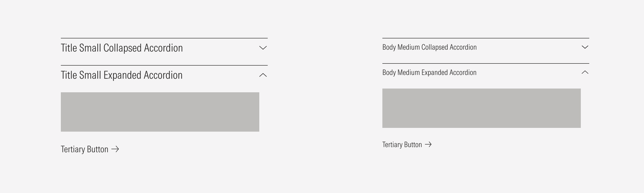Screen dimensions: 644x193
Task: Select the Title Small Expanded Accordion header text
Action: tap(122, 75)
